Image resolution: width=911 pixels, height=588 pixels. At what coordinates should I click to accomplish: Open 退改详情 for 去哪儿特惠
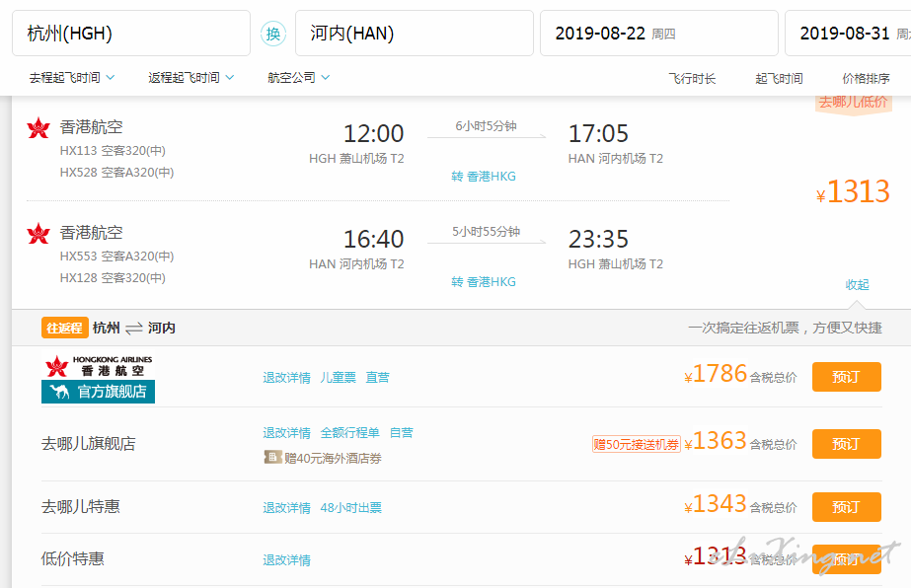coord(286,508)
